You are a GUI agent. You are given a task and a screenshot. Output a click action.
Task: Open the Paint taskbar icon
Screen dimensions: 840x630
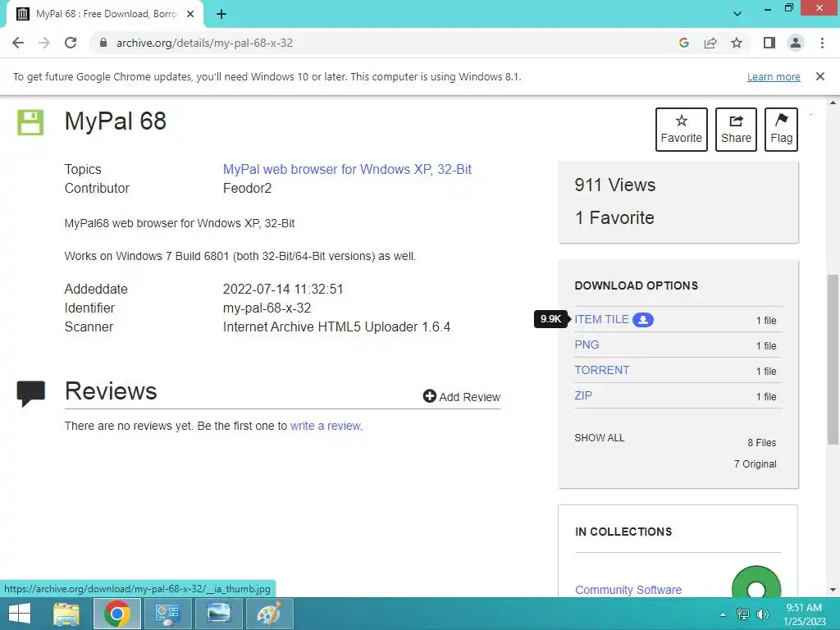[269, 614]
